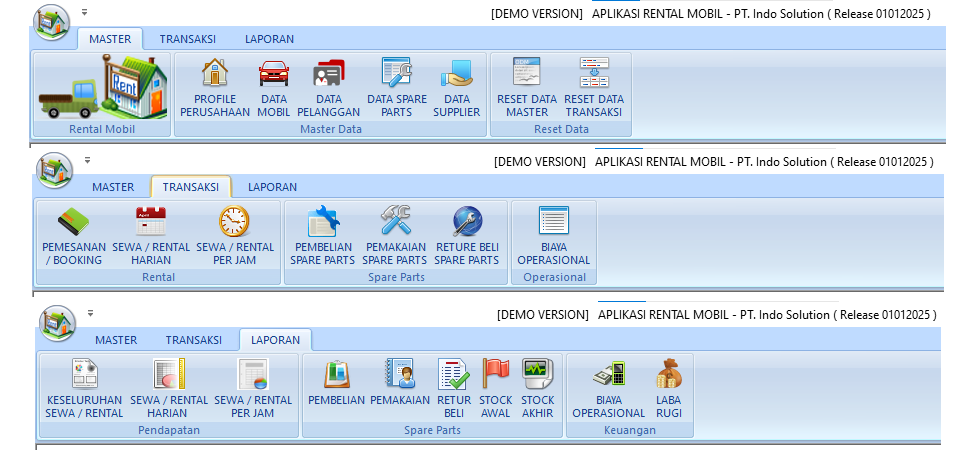Click Reture Beli Spare Parts
Viewport: 977px width, 465px height.
point(466,236)
